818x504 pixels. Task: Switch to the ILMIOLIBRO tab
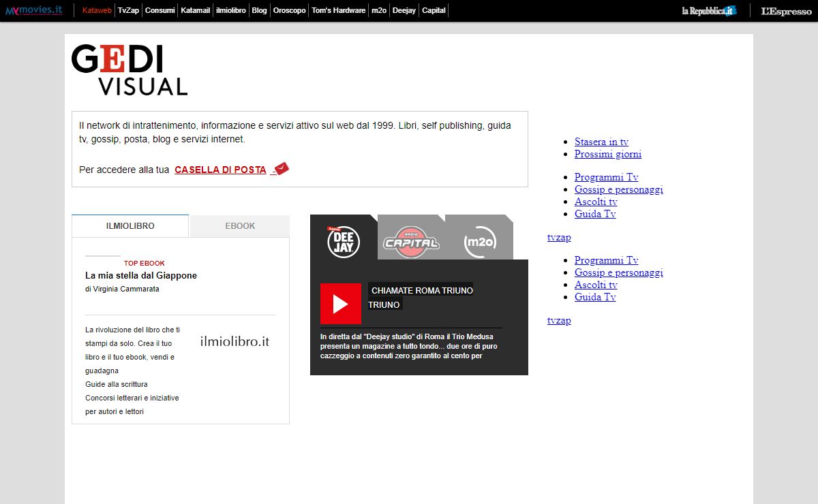click(130, 226)
